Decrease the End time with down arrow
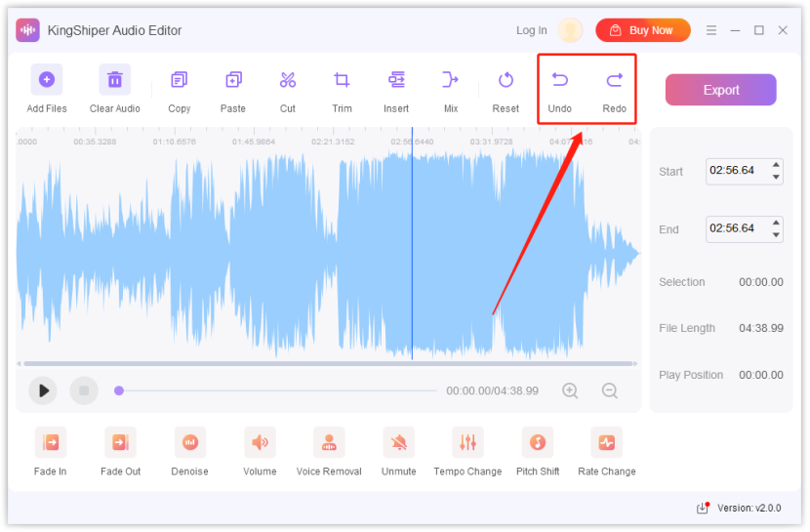 point(776,235)
